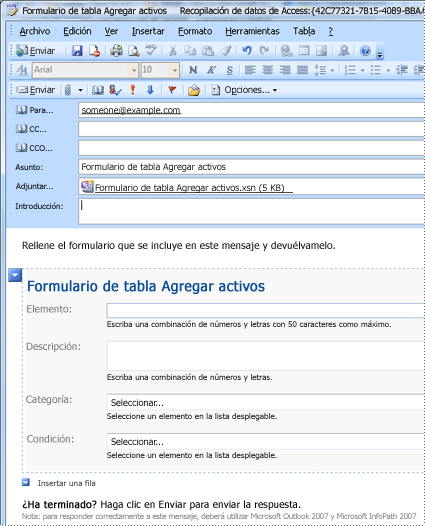This screenshot has height=526, width=425.
Task: Open the Archivo menu
Action: (35, 31)
